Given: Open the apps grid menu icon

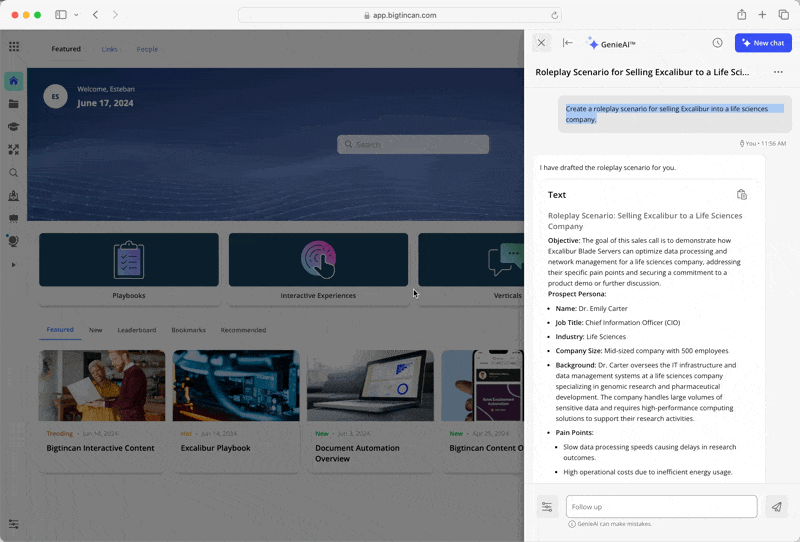Looking at the screenshot, I should coord(14,46).
